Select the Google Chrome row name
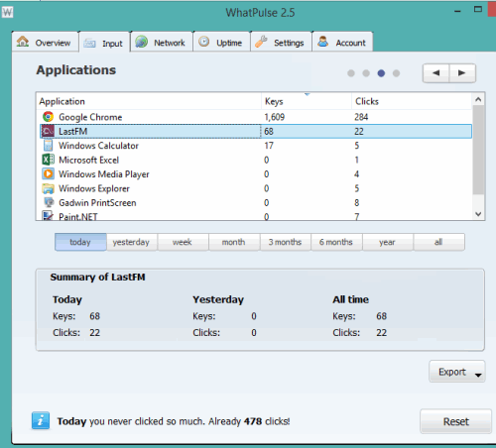Screen dimensions: 496x448 [x=90, y=117]
